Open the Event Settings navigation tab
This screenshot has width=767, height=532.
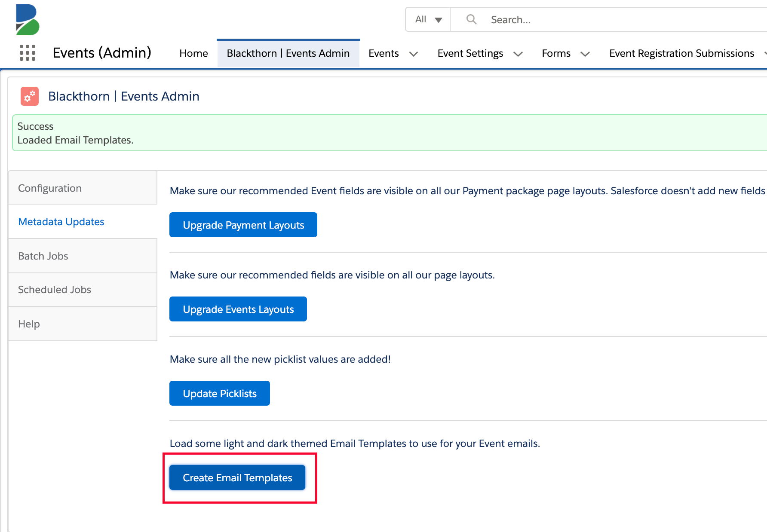[x=470, y=53]
